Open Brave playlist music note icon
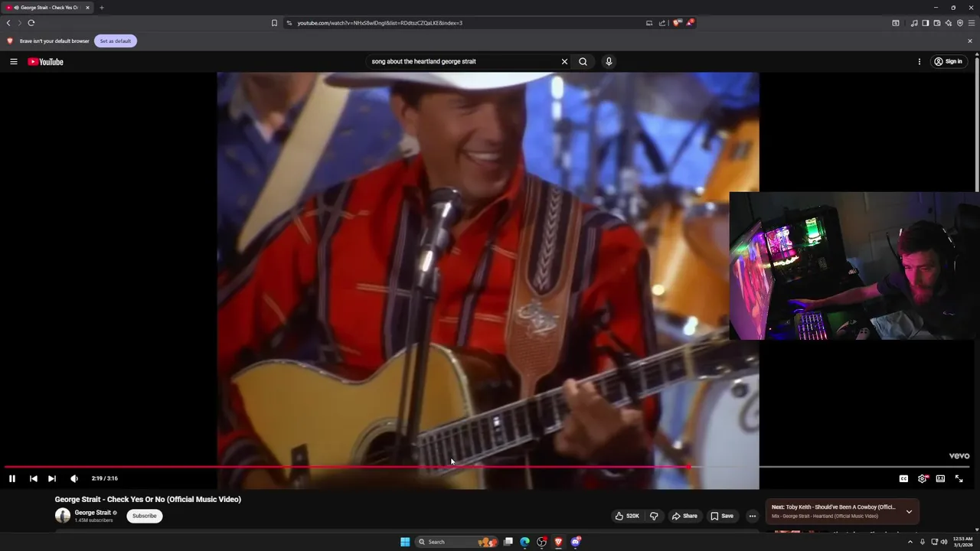Screen dimensions: 980x551 click(x=914, y=23)
